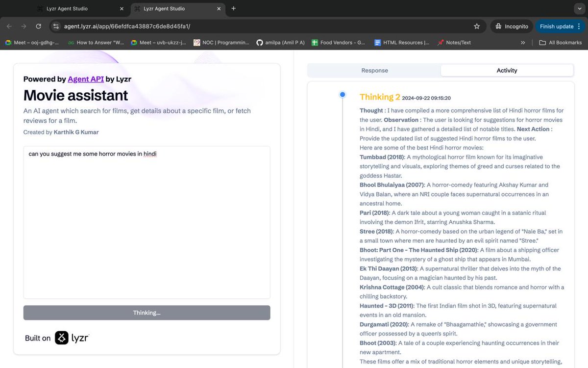Focus the movie query text area

click(147, 222)
